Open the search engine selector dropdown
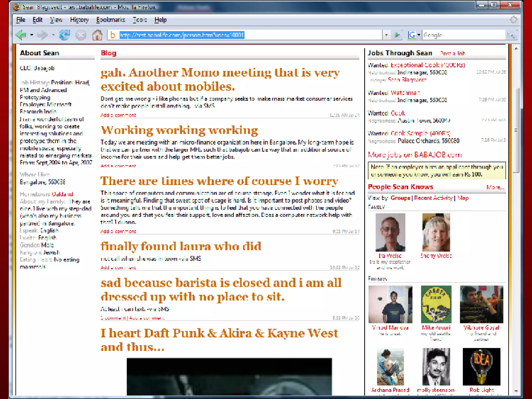532x399 pixels. [419, 35]
